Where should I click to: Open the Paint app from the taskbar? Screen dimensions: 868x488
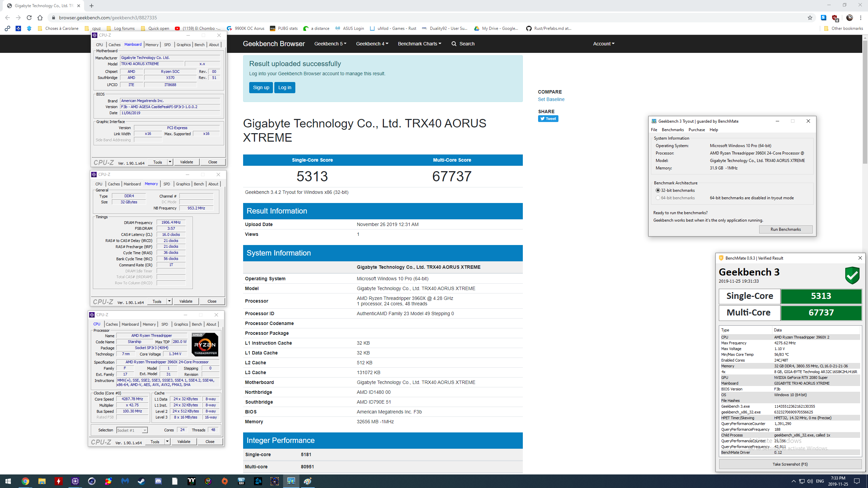(308, 481)
